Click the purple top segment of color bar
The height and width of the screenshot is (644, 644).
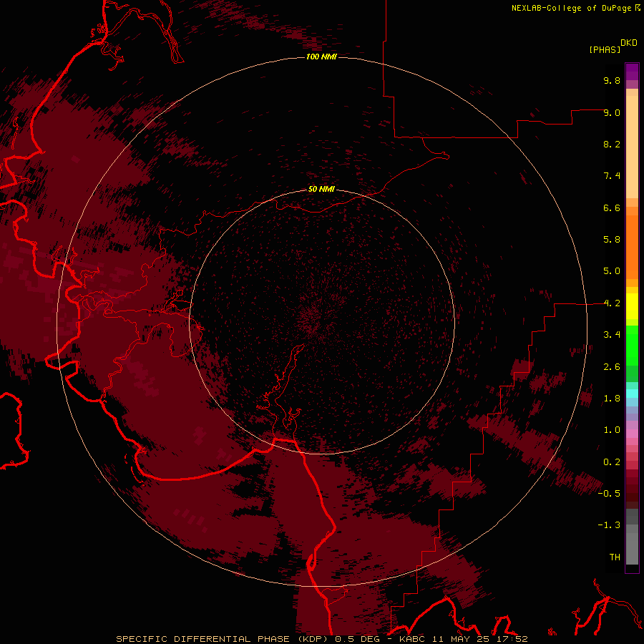[632, 72]
